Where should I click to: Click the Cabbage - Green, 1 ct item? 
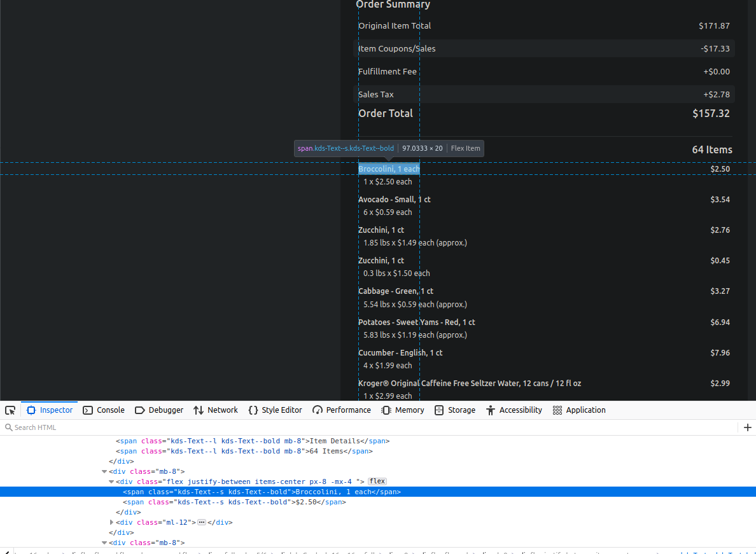pos(396,291)
